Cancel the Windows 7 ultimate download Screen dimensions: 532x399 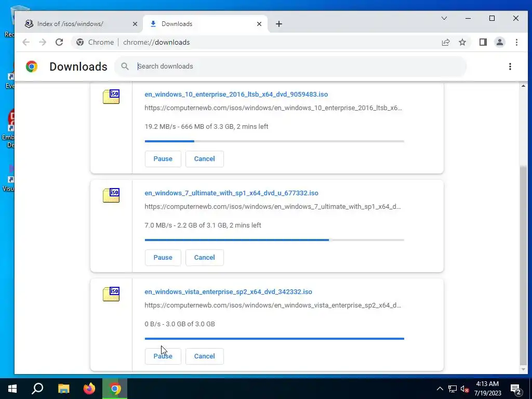pyautogui.click(x=204, y=258)
